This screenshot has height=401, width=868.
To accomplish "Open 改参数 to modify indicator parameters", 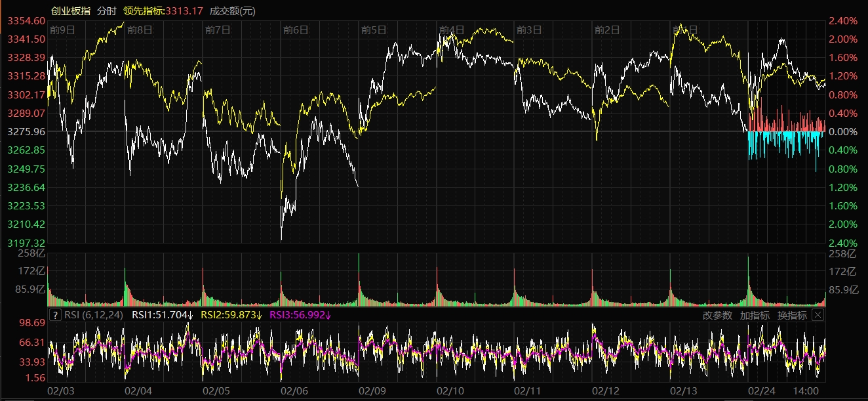I will 717,315.
